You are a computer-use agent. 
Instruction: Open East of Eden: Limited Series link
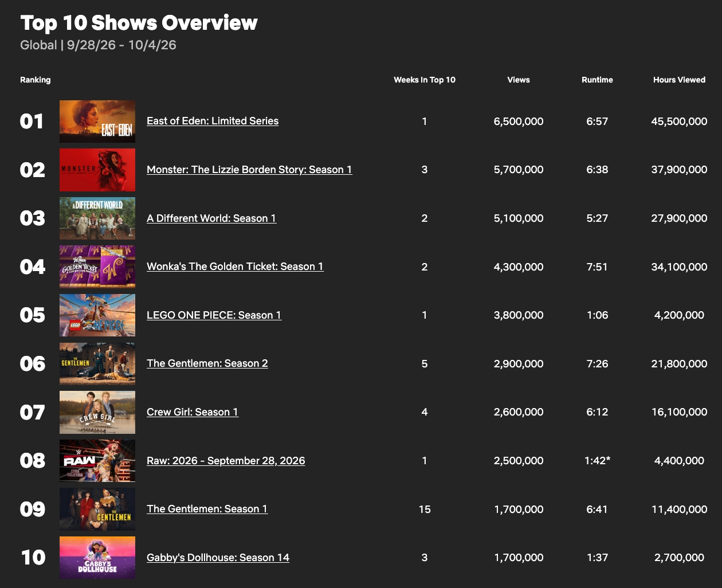213,121
